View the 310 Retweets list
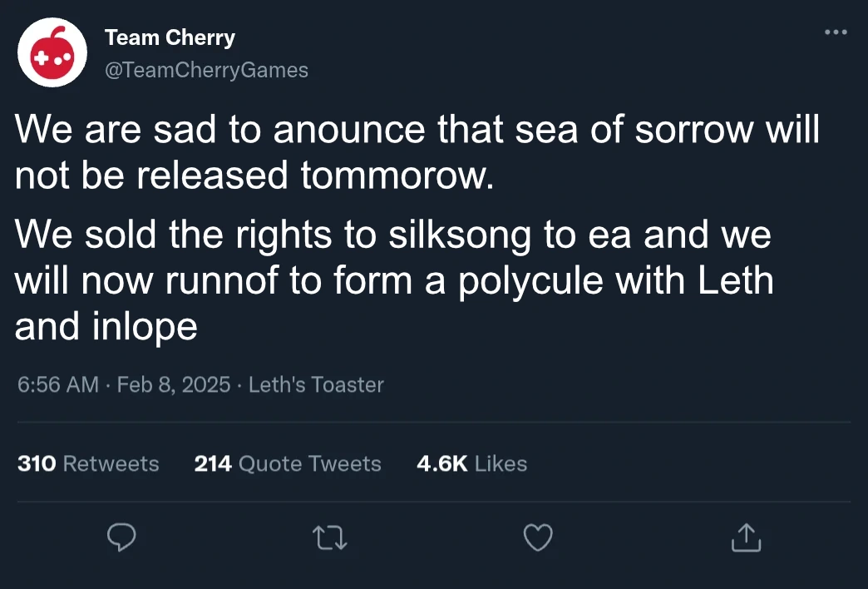The width and height of the screenshot is (868, 589). tap(88, 463)
